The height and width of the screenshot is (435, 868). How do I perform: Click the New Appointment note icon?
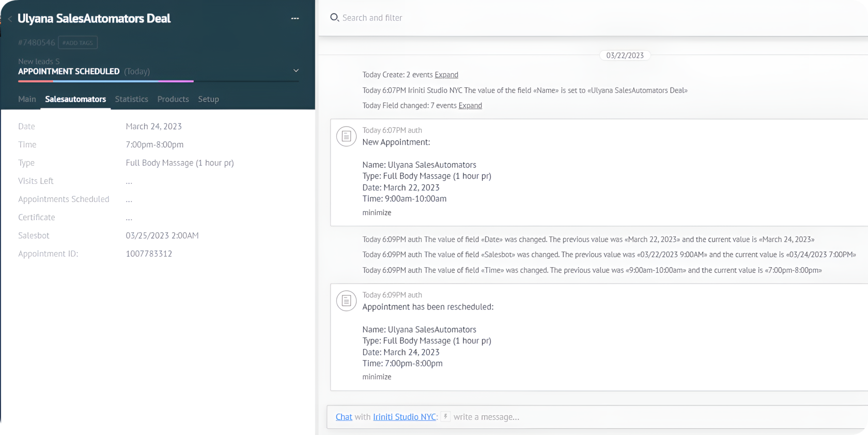[346, 136]
